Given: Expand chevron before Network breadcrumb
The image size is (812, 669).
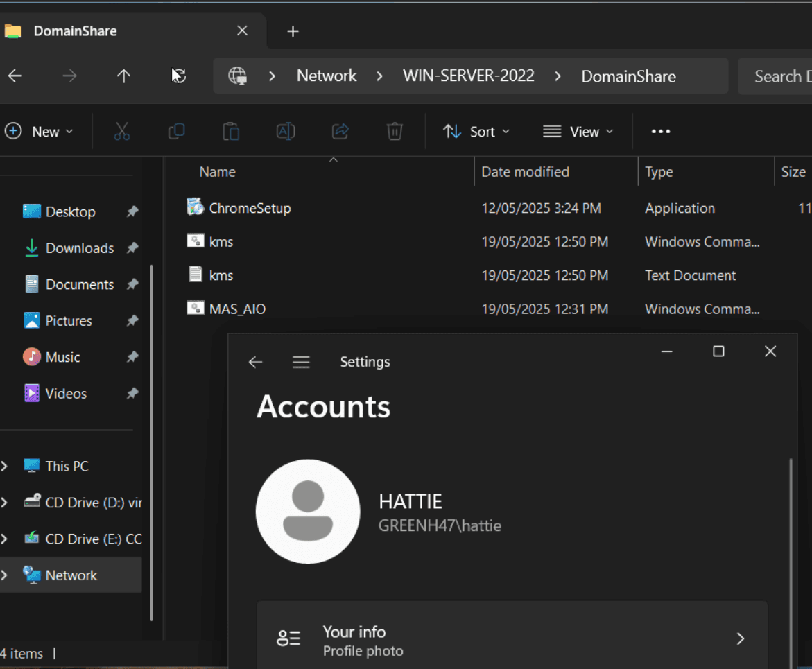Looking at the screenshot, I should 273,77.
